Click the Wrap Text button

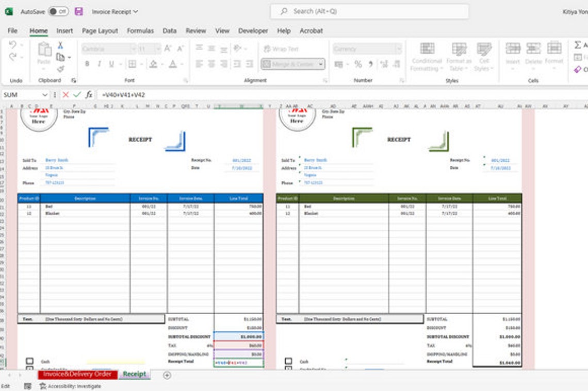[281, 49]
